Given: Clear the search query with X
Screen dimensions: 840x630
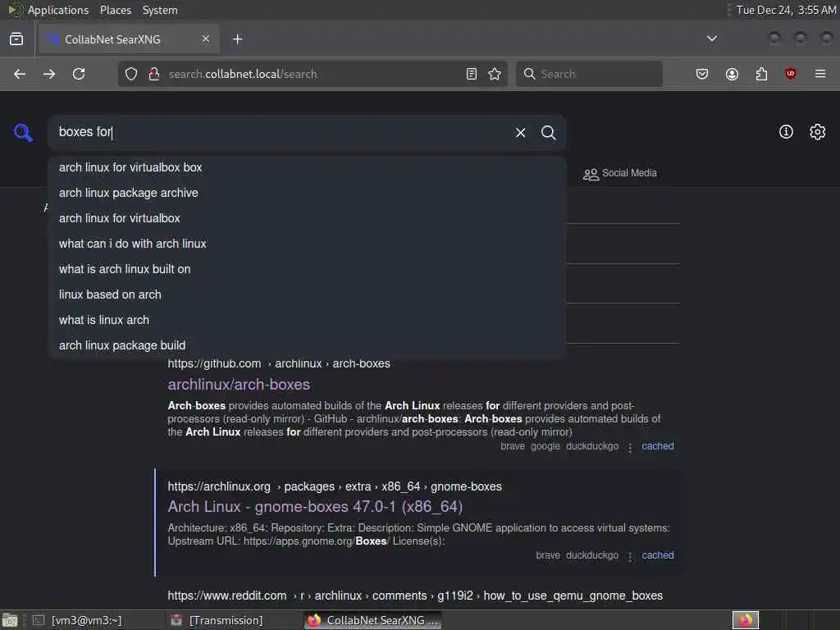Looking at the screenshot, I should click(520, 132).
